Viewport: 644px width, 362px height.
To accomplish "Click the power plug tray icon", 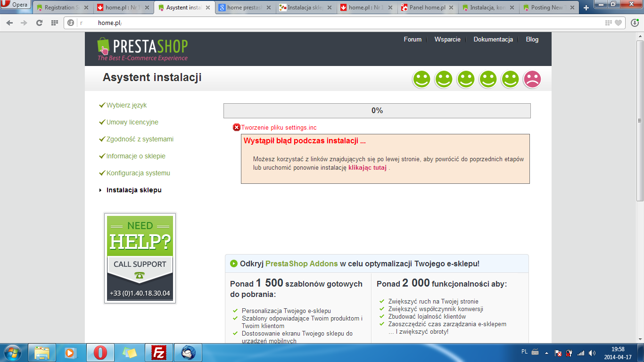I will pos(570,353).
